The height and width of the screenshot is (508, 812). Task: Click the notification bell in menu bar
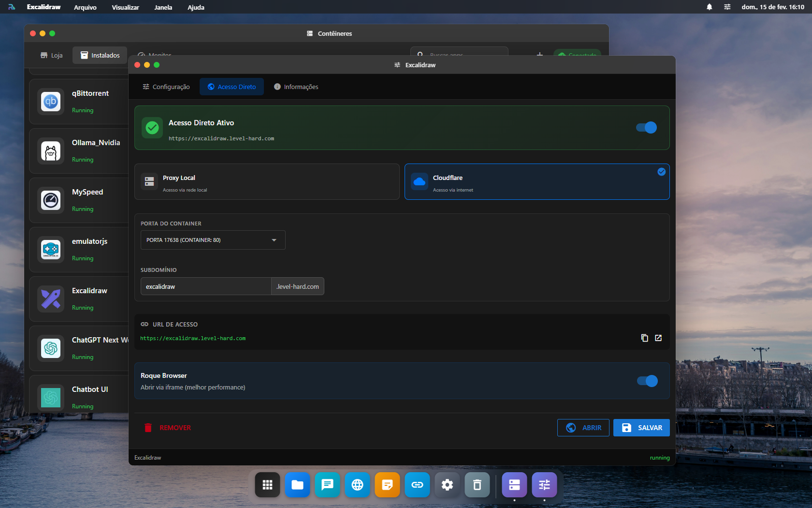(x=709, y=7)
